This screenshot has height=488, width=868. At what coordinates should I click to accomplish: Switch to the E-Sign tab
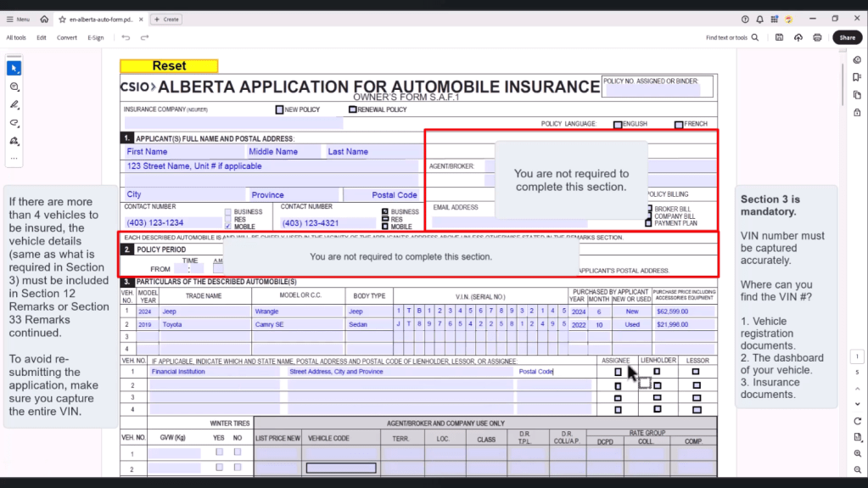pos(95,37)
